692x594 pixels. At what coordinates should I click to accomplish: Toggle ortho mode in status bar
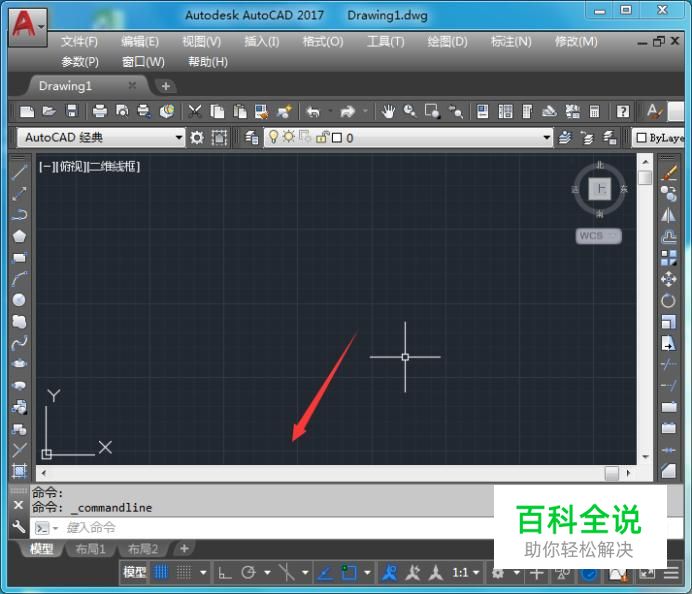(225, 572)
